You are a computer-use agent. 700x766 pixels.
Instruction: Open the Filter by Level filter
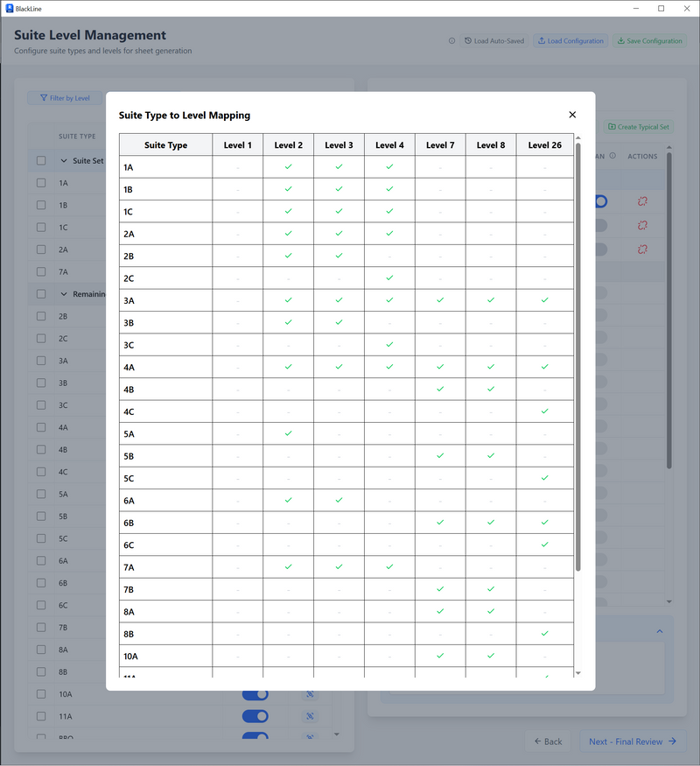click(65, 98)
